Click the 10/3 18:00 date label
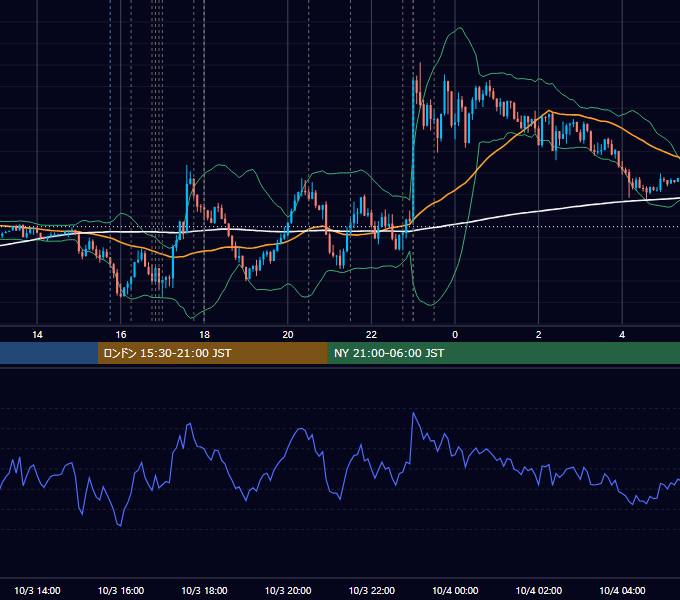 click(x=204, y=590)
